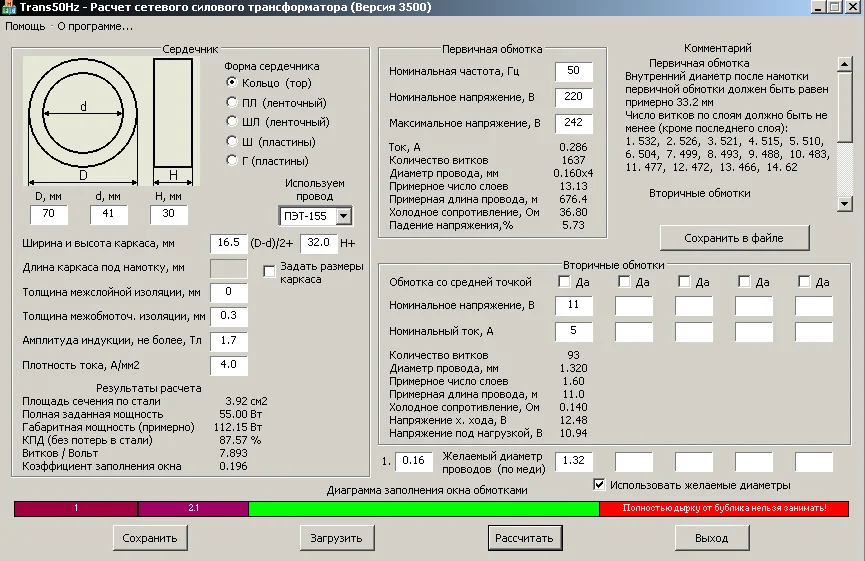Viewport: 865px width, 561px height.
Task: Click the green free window diagram segment
Action: pos(423,509)
